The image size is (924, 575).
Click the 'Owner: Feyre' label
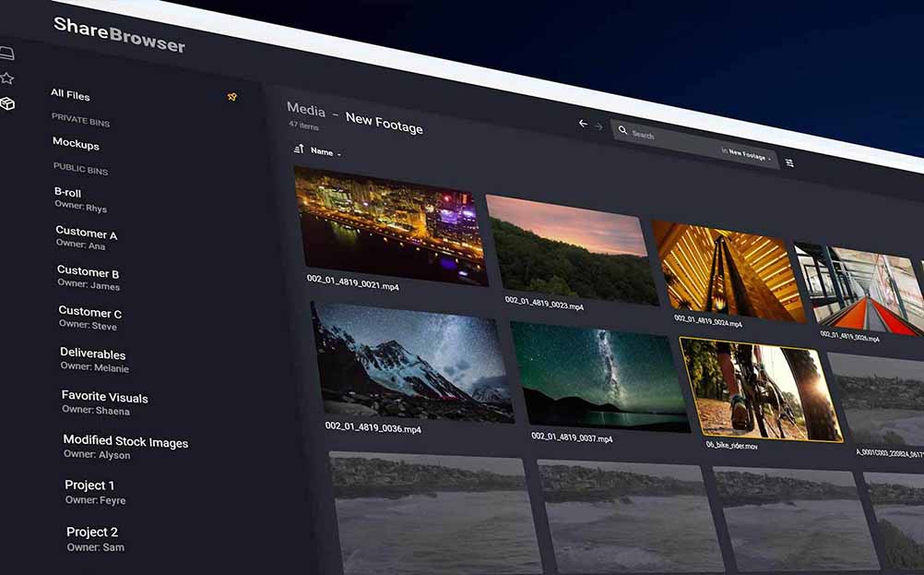coord(96,499)
